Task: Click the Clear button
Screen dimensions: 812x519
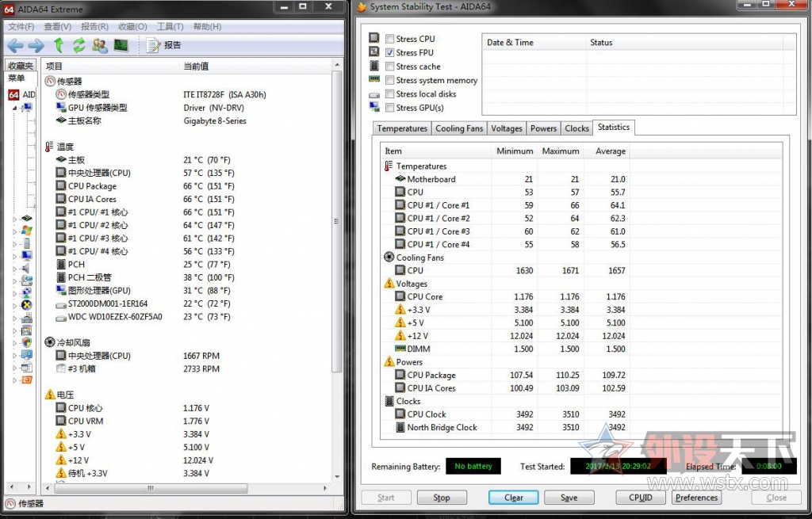Action: click(513, 498)
